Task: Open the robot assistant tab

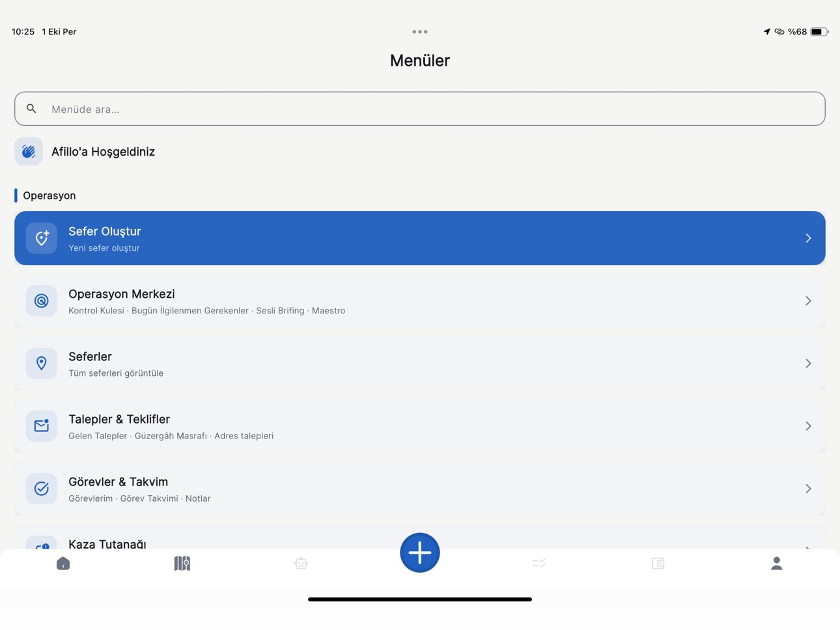Action: coord(301,563)
